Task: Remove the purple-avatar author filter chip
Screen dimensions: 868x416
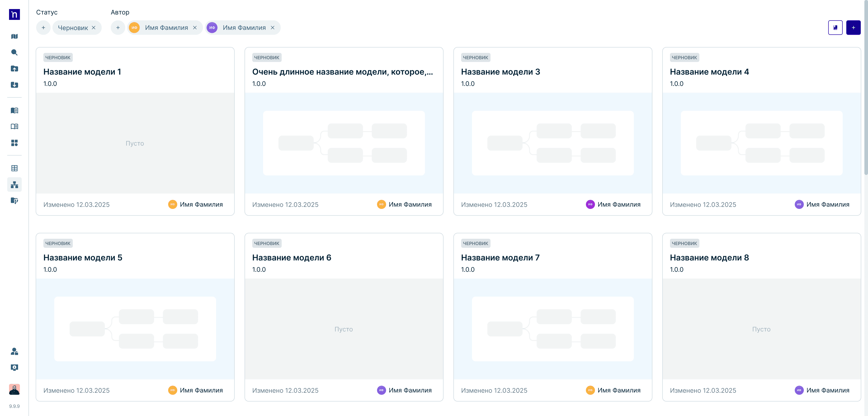Action: 272,28
